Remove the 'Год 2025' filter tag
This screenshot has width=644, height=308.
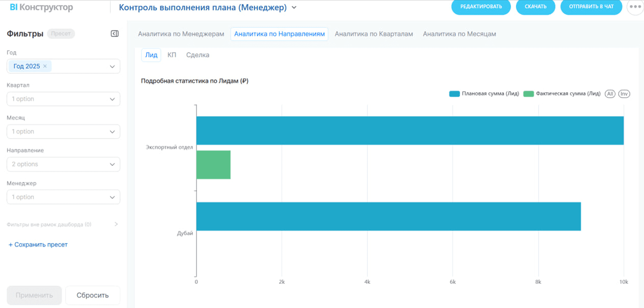point(45,66)
